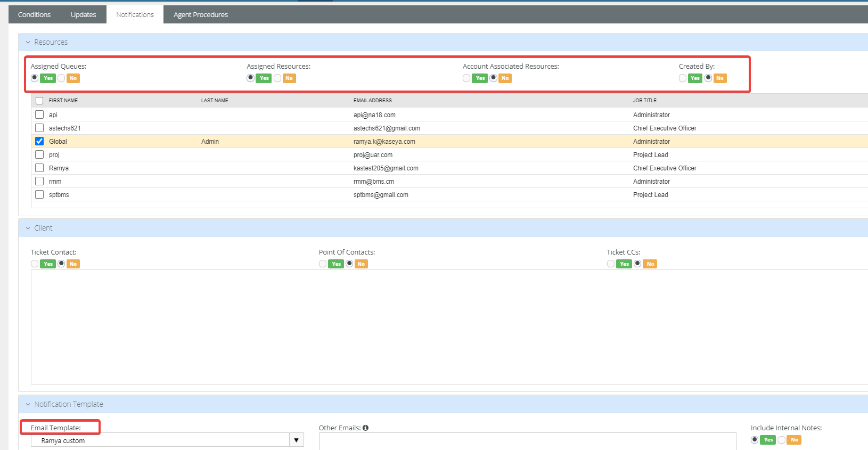Collapse the Notification Template section chevron

tap(28, 404)
